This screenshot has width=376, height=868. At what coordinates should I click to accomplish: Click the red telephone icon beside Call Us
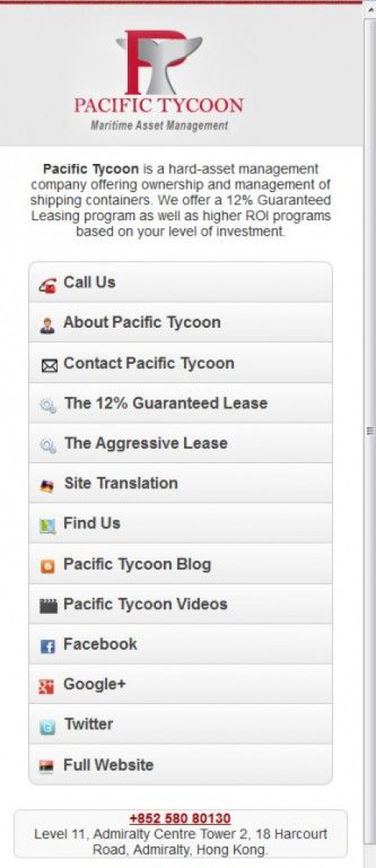pos(48,285)
